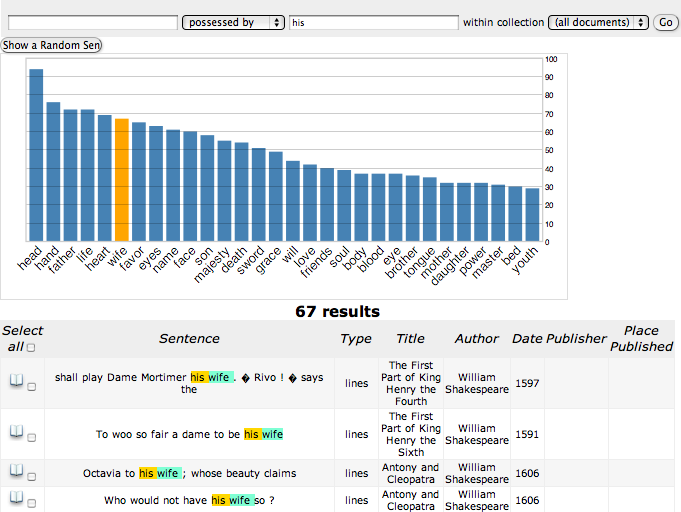Select the 'favor' bar in chart
This screenshot has height=512, width=681.
coord(139,182)
